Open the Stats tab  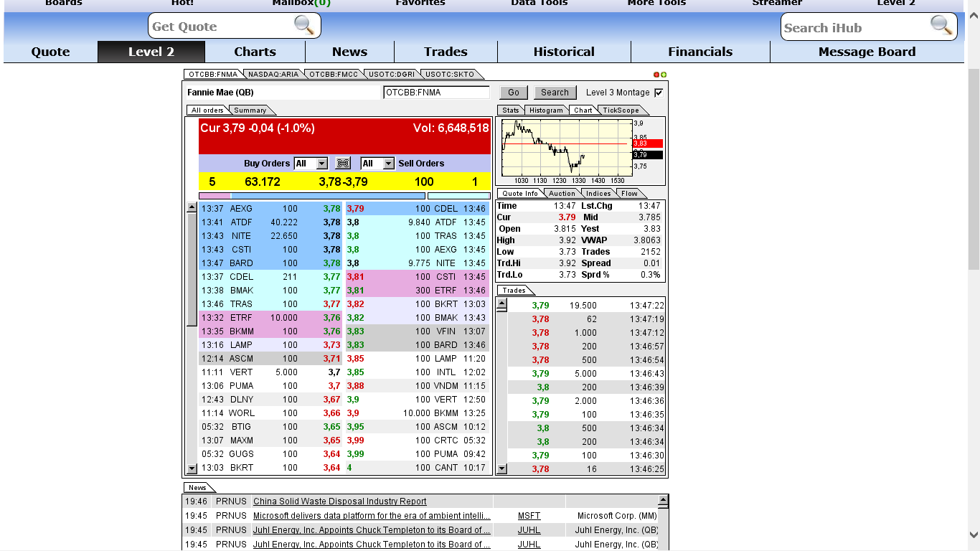click(511, 110)
